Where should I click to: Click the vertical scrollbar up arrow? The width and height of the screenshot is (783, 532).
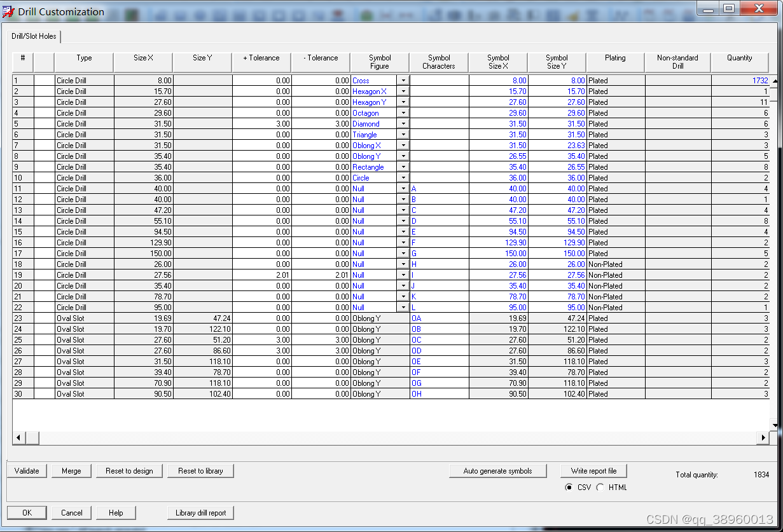775,81
